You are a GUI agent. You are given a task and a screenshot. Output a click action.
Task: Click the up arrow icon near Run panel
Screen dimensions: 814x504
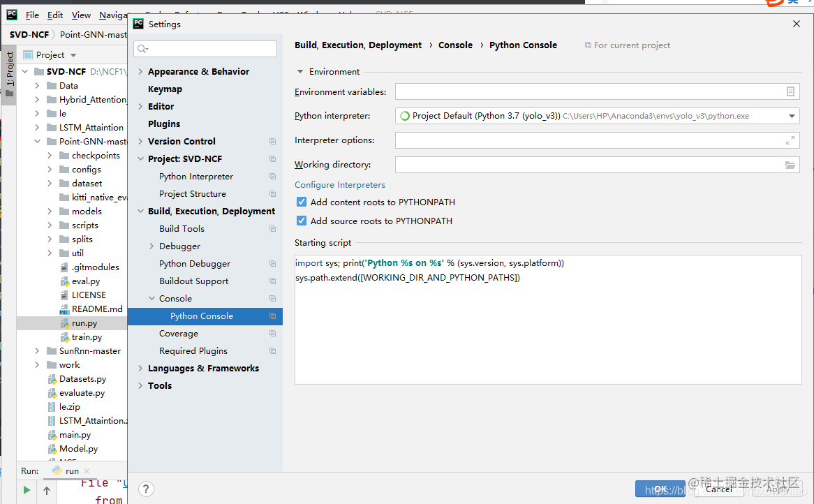click(47, 490)
